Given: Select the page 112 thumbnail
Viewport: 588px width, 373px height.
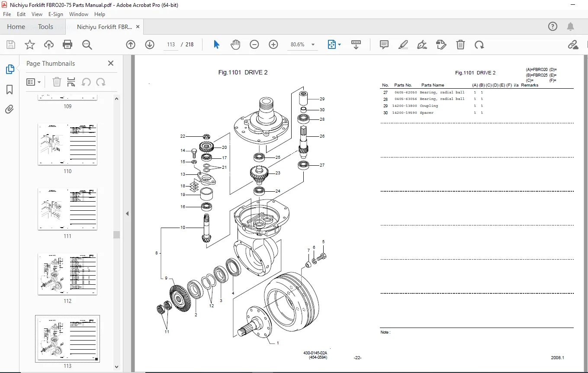Looking at the screenshot, I should click(67, 274).
